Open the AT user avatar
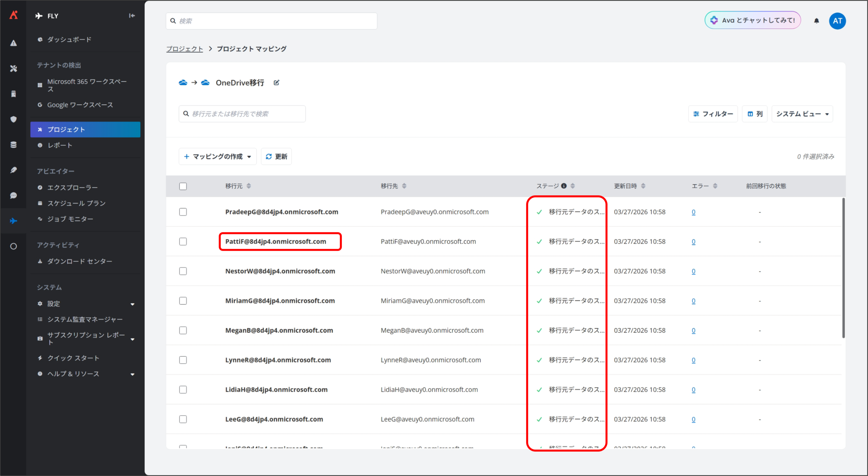 (837, 21)
